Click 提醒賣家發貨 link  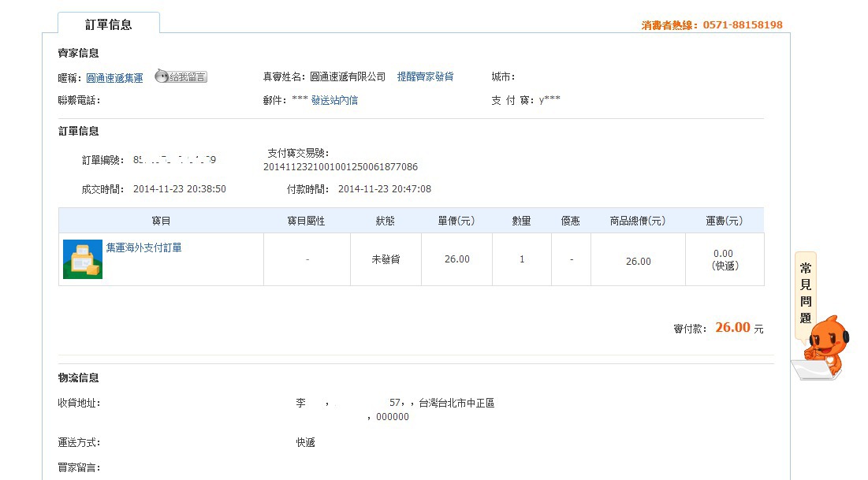(425, 77)
